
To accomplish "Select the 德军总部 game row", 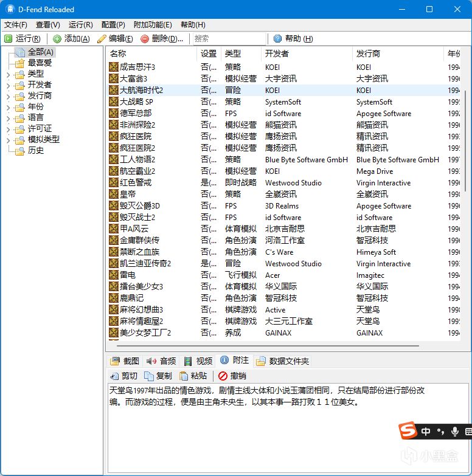I will [284, 113].
